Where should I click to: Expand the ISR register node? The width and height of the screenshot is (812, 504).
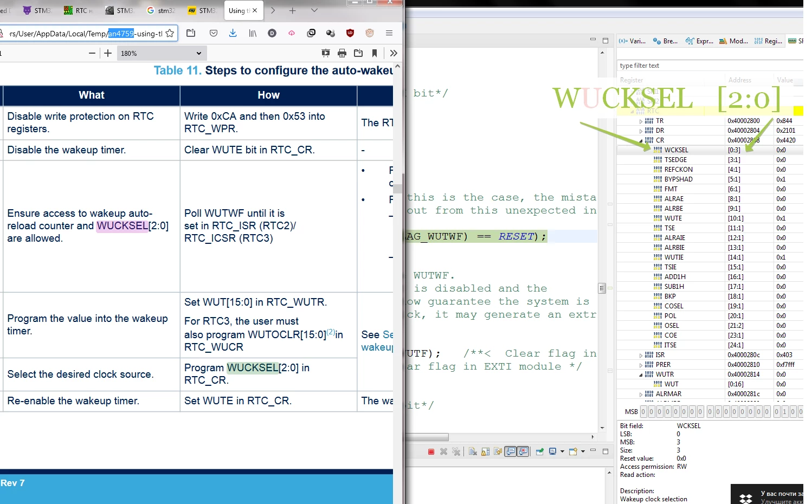click(x=641, y=355)
